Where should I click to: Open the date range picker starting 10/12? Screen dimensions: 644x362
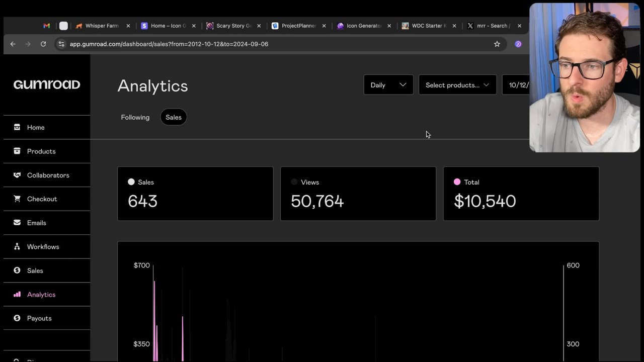[516, 85]
